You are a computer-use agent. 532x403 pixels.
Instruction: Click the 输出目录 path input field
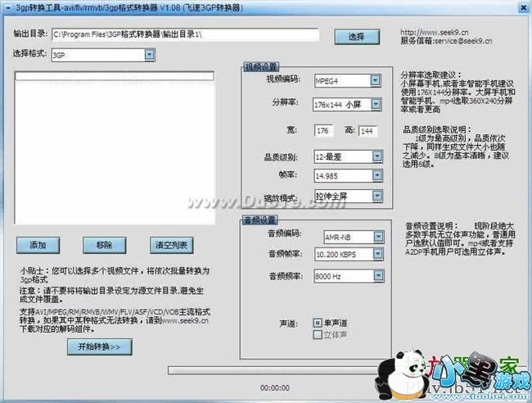coord(185,34)
